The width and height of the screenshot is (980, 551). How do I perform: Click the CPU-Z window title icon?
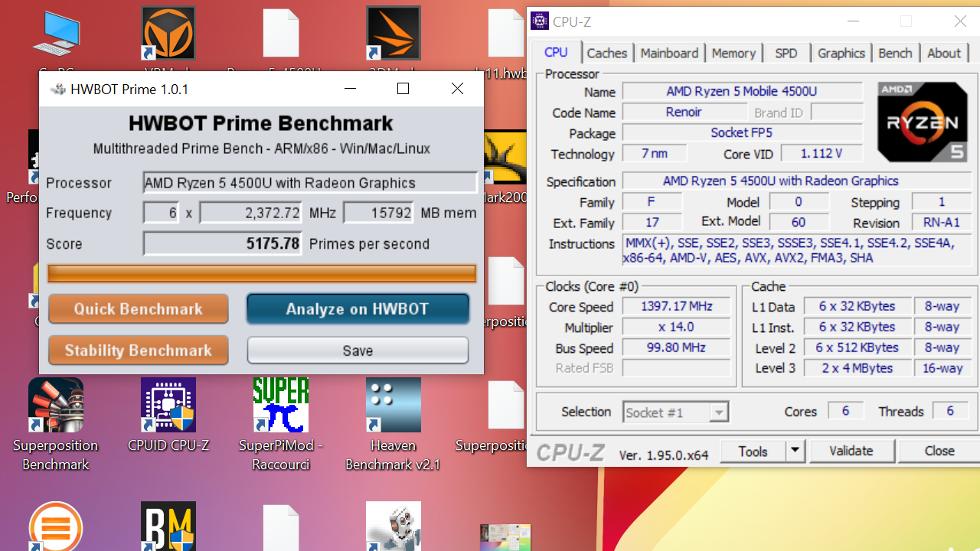pos(540,21)
